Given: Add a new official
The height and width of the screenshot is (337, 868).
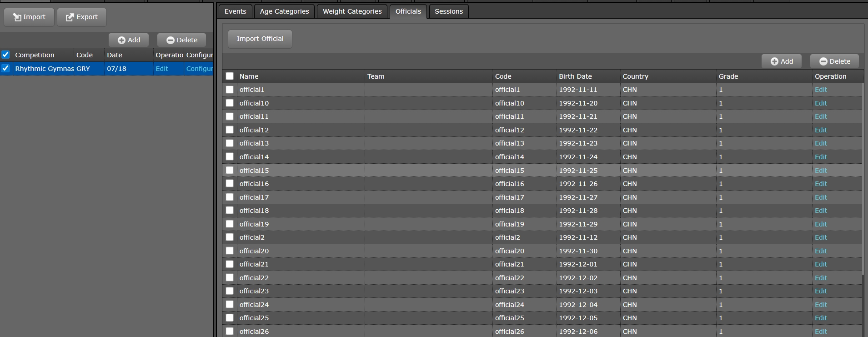Looking at the screenshot, I should pyautogui.click(x=781, y=61).
